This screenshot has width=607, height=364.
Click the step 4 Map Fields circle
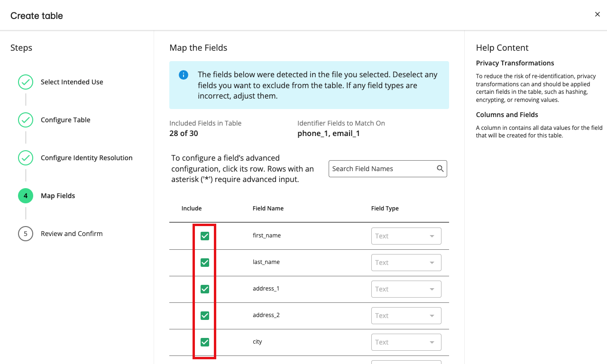pyautogui.click(x=26, y=196)
